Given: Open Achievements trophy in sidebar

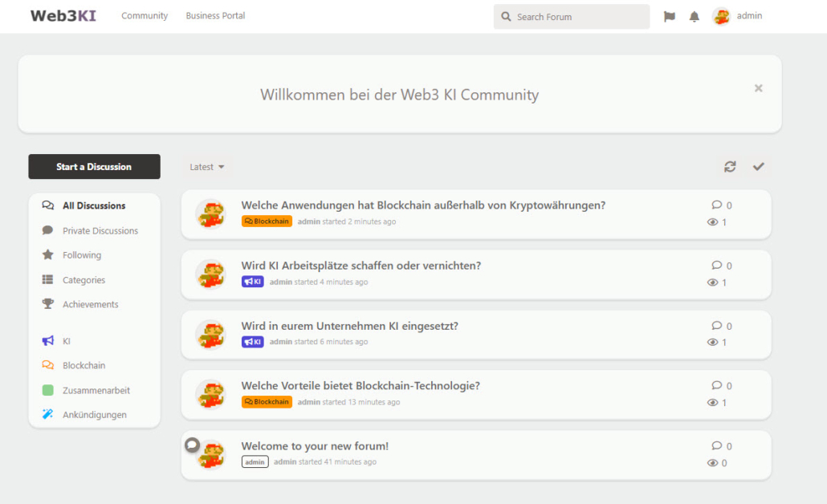Looking at the screenshot, I should tap(80, 304).
